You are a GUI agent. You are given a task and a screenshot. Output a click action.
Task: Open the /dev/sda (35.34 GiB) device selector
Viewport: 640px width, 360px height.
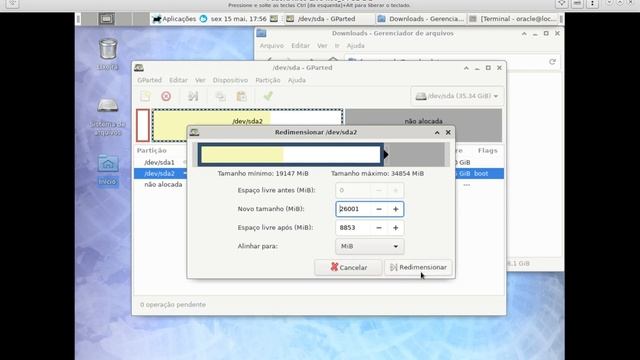point(457,96)
